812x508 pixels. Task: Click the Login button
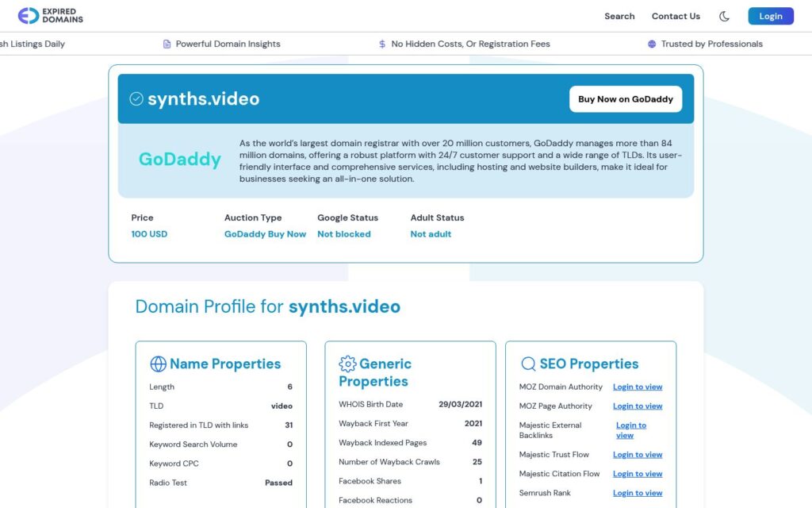771,16
